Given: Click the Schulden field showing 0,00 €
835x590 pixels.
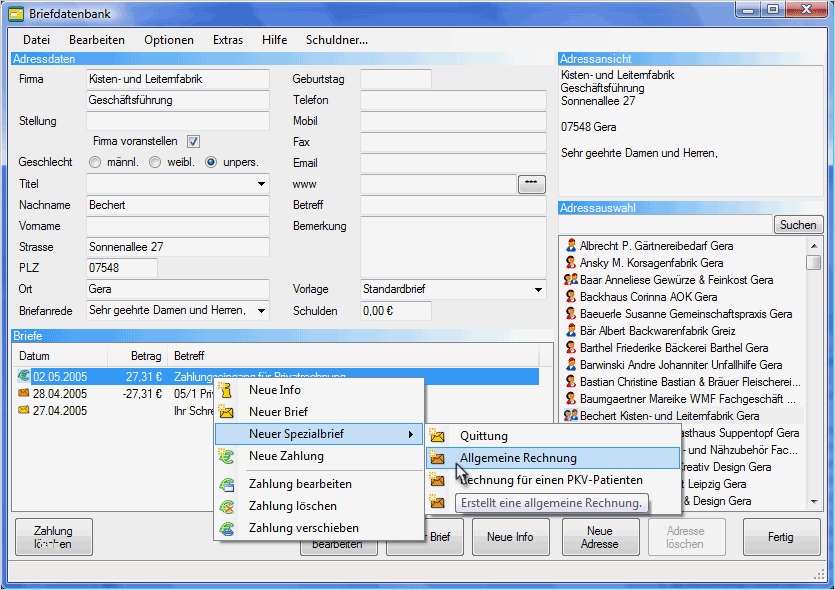Looking at the screenshot, I should tap(396, 311).
